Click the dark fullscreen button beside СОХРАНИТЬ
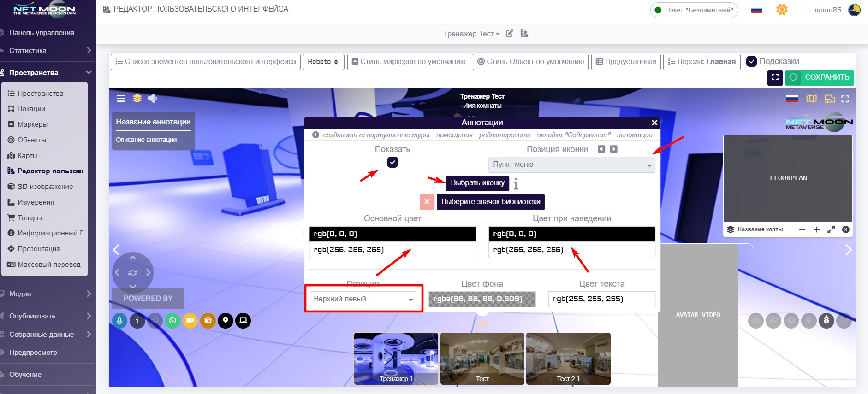Viewport: 868px width, 394px height. tap(775, 77)
